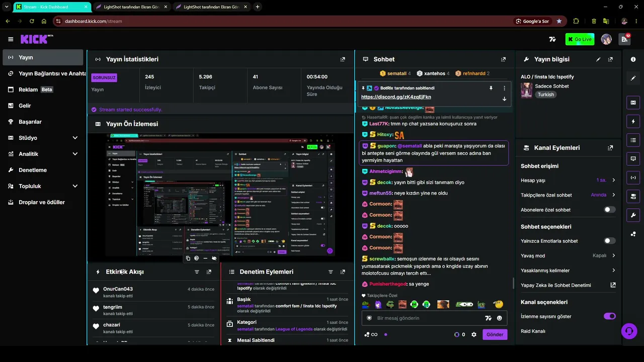This screenshot has height=362, width=644.
Task: Filter the Denetim Eylemleri list
Action: (x=331, y=271)
